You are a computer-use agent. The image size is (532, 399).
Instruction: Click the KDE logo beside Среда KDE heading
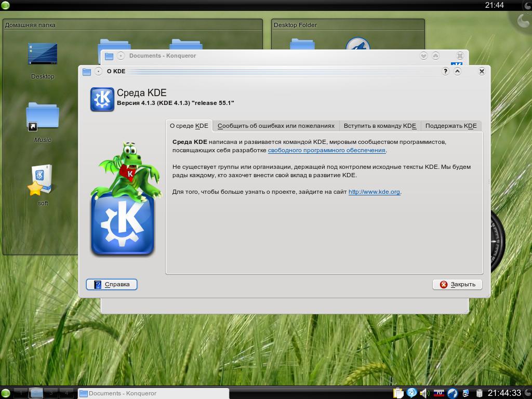102,99
